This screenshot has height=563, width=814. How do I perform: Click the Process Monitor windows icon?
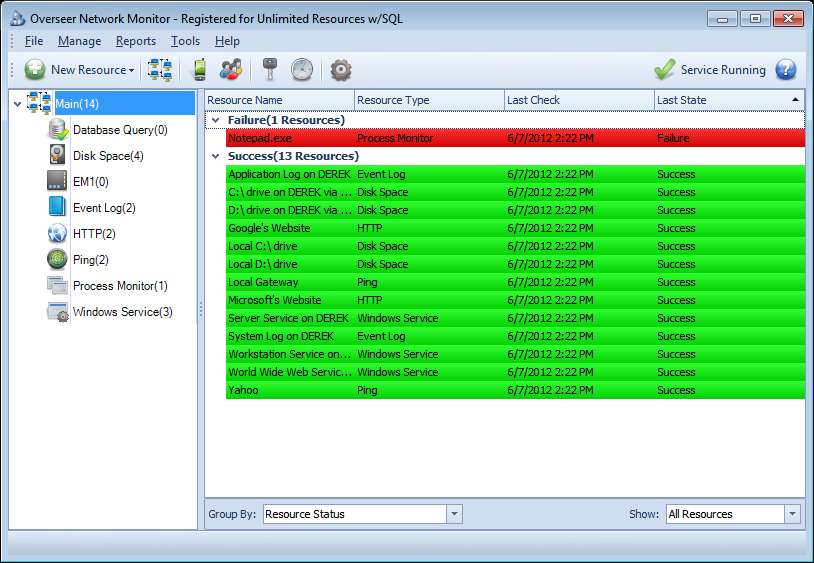[x=57, y=285]
